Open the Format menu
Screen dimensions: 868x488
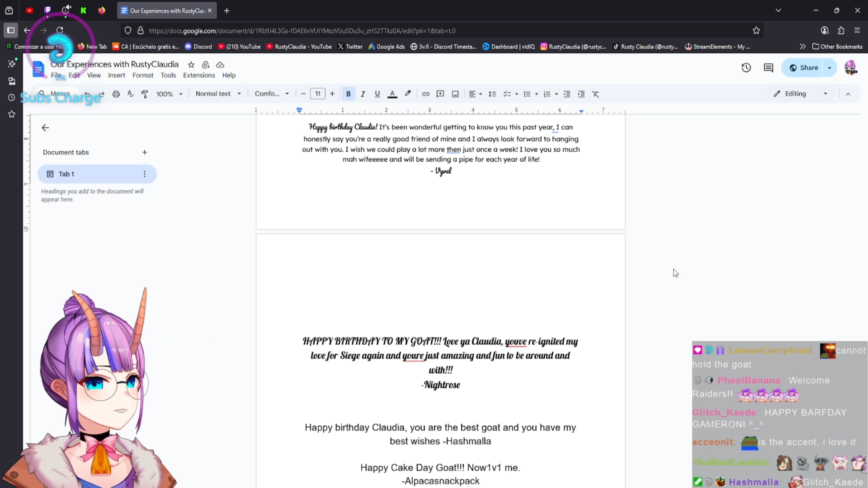(143, 75)
